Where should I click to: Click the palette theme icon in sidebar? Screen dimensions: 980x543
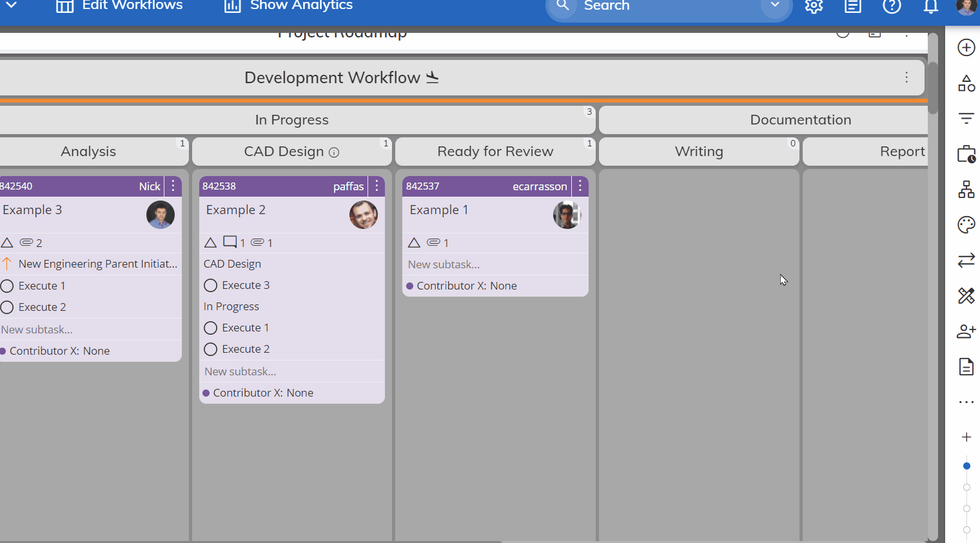click(x=966, y=225)
